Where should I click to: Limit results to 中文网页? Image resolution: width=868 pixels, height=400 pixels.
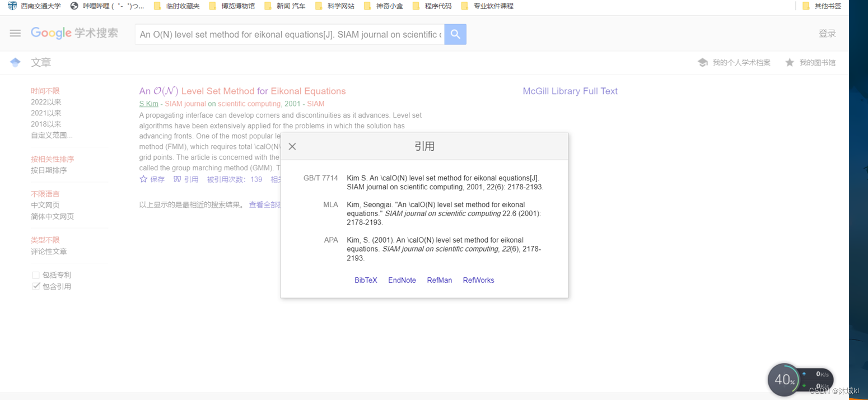tap(45, 205)
